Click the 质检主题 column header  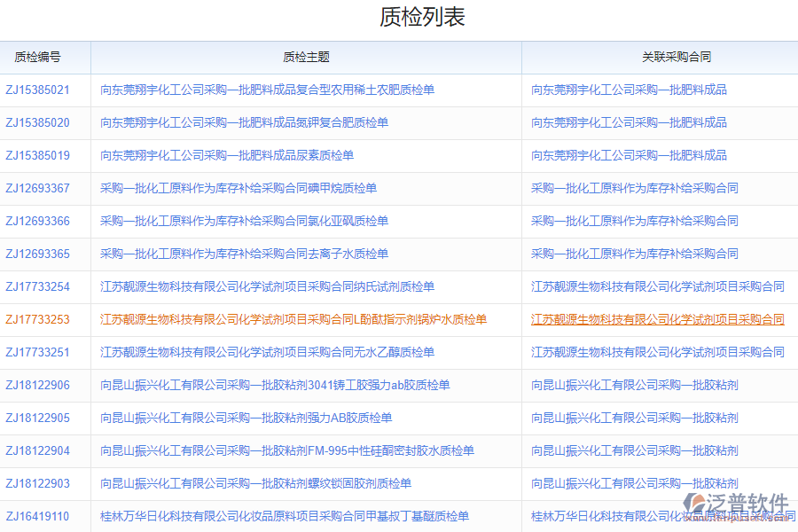[x=305, y=56]
